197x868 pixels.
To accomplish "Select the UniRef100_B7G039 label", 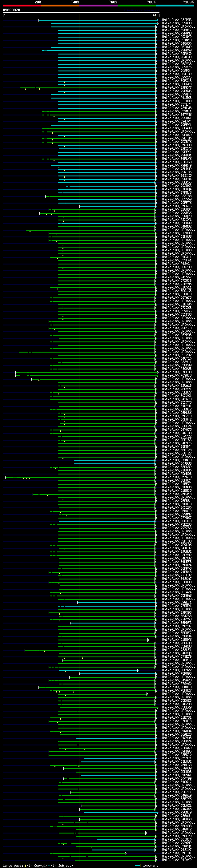I will [177, 768].
